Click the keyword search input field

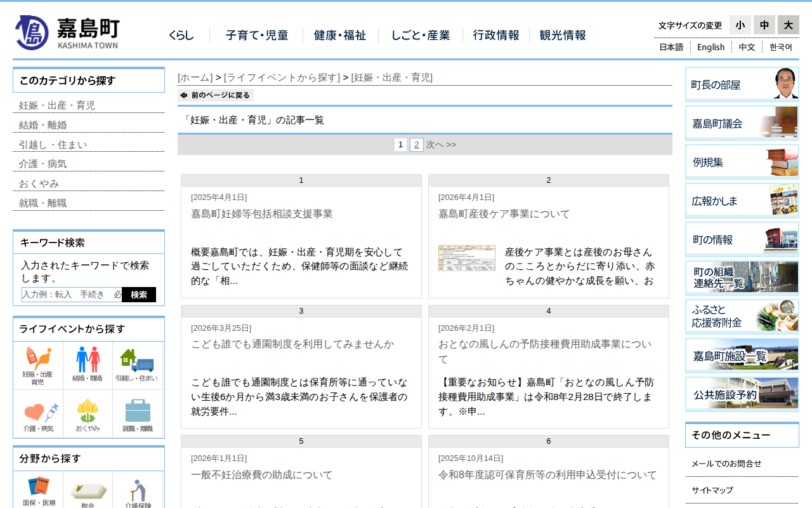(x=72, y=295)
